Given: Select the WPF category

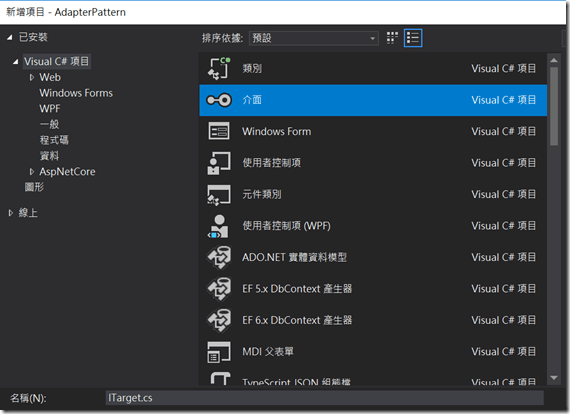Looking at the screenshot, I should point(50,109).
